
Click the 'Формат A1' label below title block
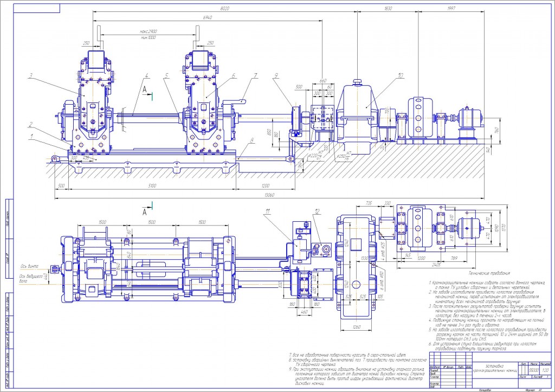click(x=533, y=390)
